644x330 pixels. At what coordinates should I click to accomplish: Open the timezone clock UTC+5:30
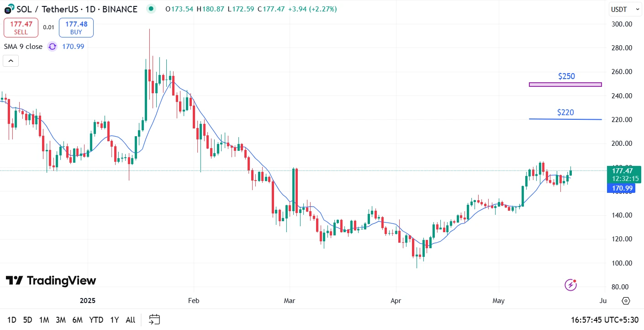tap(604, 320)
